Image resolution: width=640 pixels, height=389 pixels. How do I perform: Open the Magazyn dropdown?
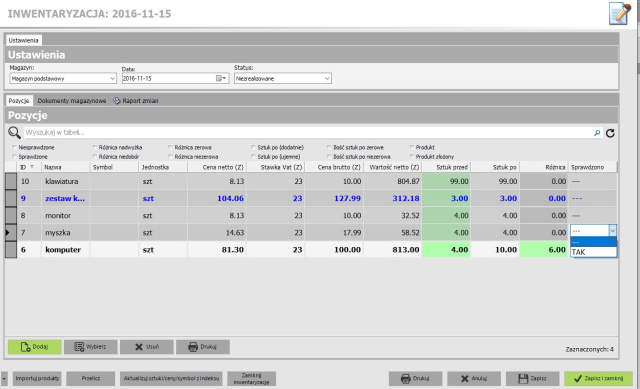pyautogui.click(x=112, y=78)
